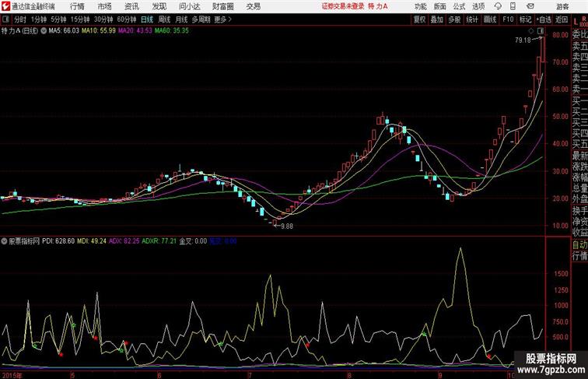Click the 返回 back button
Viewport: 588px width, 379px height.
point(562,19)
